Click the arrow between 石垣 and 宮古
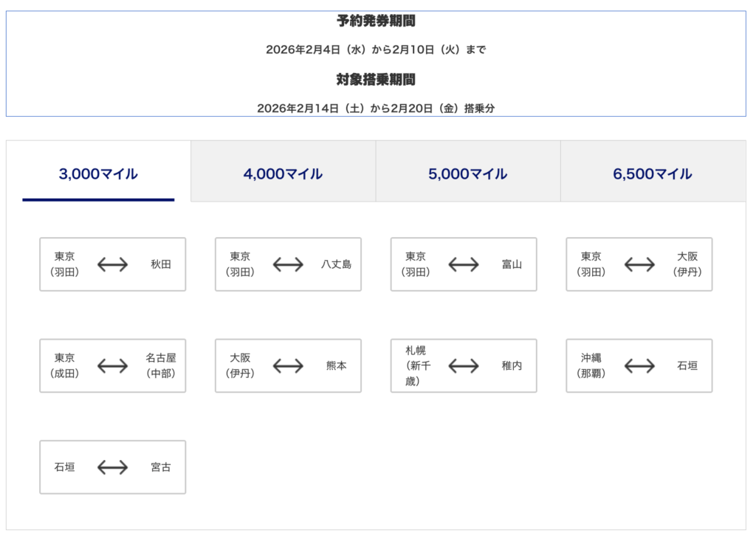Image resolution: width=756 pixels, height=536 pixels. click(112, 467)
